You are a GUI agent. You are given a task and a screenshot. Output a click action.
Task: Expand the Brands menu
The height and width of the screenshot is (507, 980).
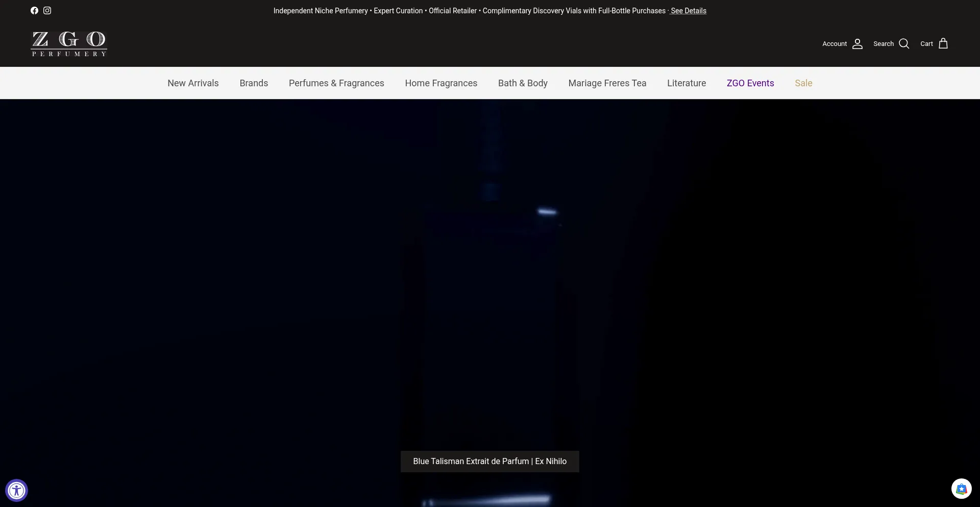[x=254, y=83]
